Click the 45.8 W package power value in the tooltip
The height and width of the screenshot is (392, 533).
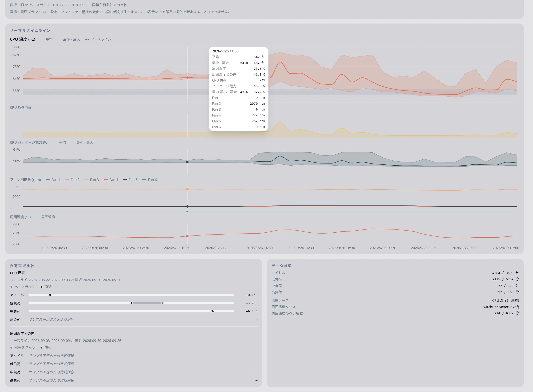(259, 86)
